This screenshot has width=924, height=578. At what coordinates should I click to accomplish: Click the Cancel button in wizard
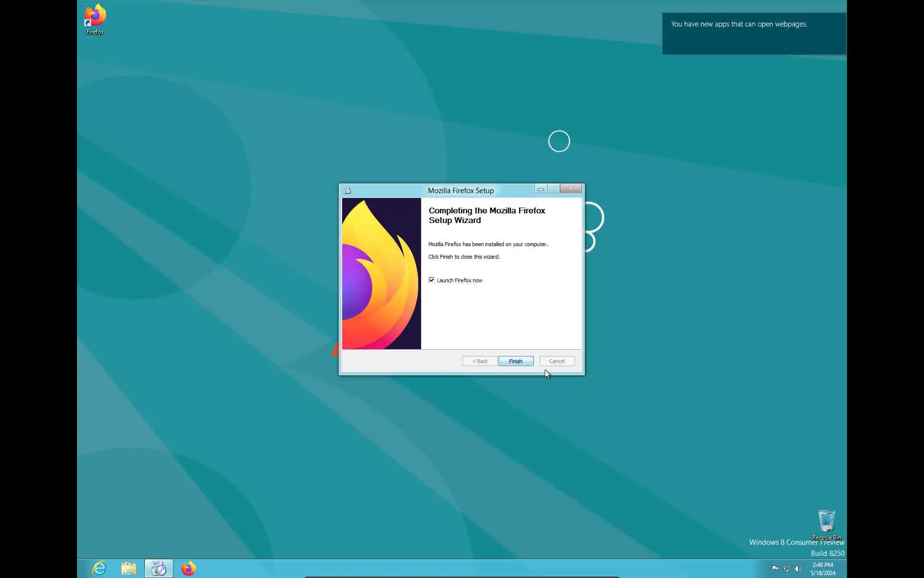tap(557, 361)
